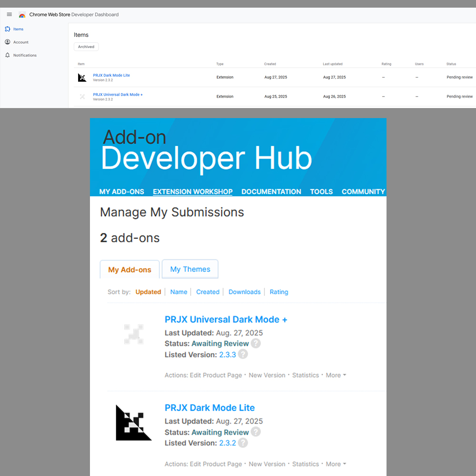476x476 pixels.
Task: Click help icon beside Dark Mode Lite status
Action: (256, 432)
